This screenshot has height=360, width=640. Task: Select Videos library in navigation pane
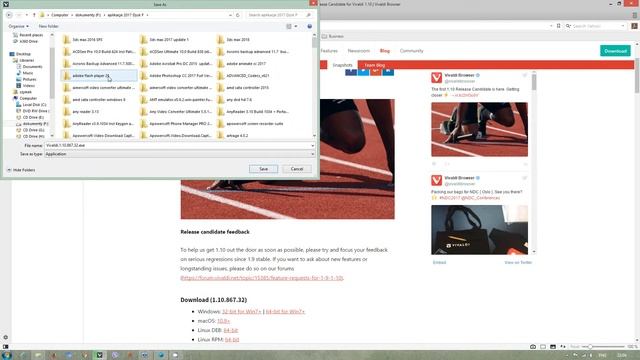click(x=28, y=86)
